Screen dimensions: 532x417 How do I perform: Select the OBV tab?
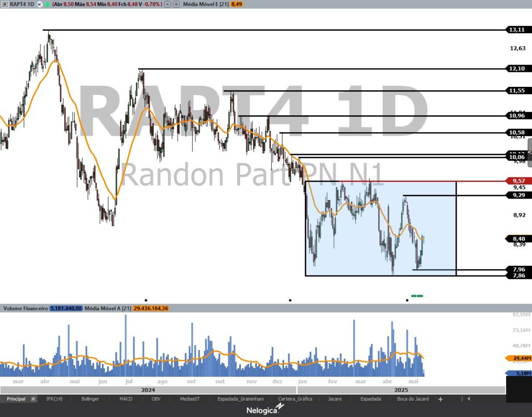(x=156, y=399)
